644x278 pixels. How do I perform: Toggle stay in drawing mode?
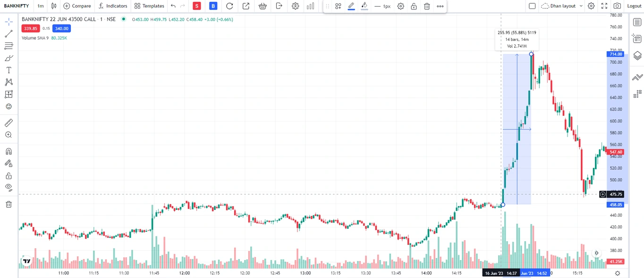[x=8, y=164]
